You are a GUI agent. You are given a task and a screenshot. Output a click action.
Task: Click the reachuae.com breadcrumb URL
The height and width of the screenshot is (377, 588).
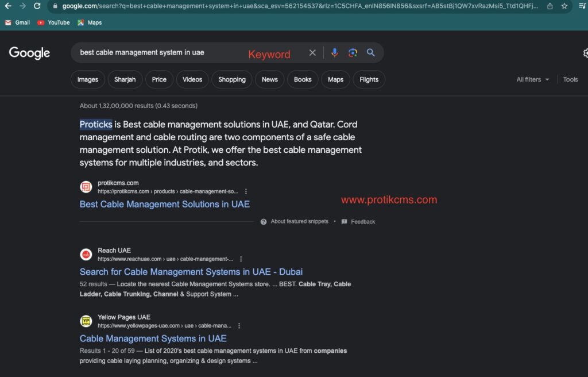165,259
